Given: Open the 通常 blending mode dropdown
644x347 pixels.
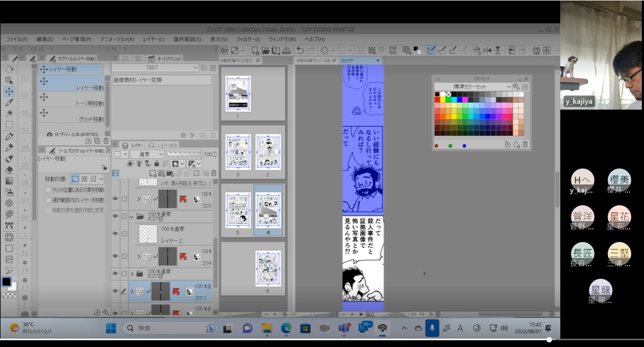Looking at the screenshot, I should coord(147,155).
